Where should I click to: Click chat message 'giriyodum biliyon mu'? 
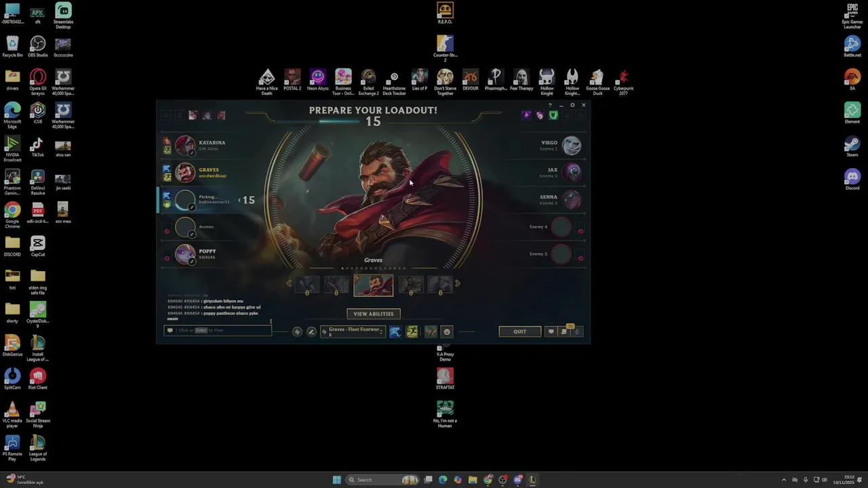[x=222, y=301]
